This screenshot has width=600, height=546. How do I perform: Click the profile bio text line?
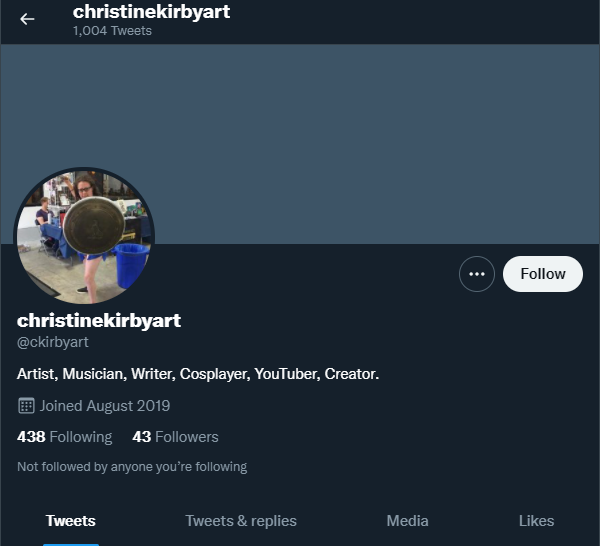click(x=198, y=374)
